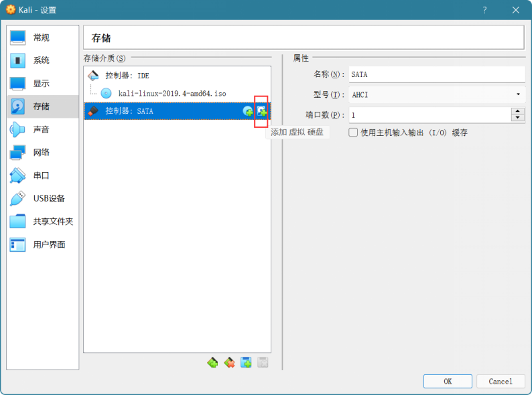Click the 存储 disk icon in sidebar
532x395 pixels.
(x=17, y=106)
